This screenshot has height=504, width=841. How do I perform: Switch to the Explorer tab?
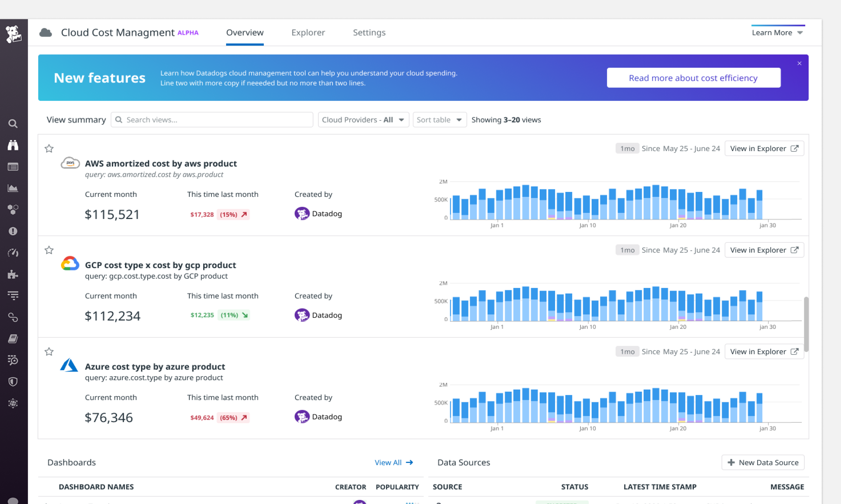(x=308, y=33)
